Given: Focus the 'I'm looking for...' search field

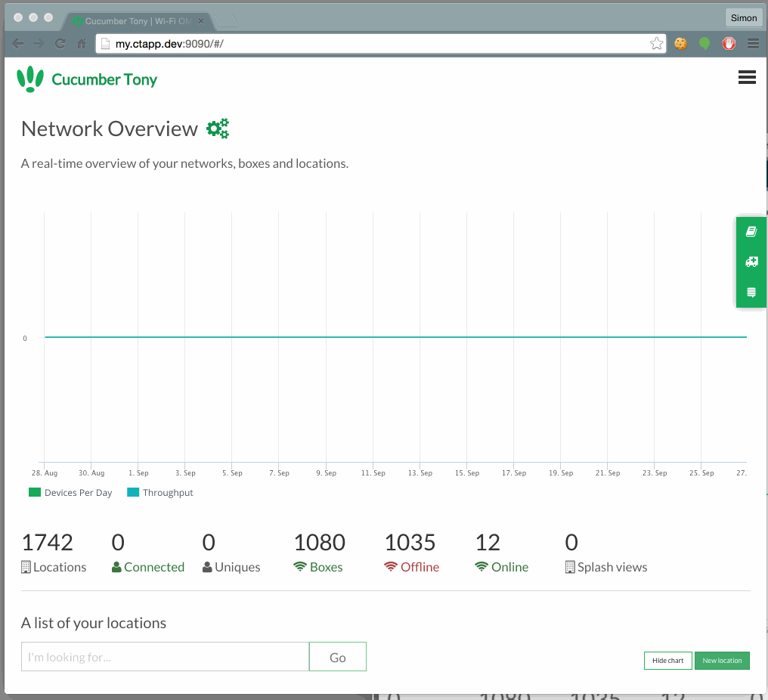Looking at the screenshot, I should 165,657.
